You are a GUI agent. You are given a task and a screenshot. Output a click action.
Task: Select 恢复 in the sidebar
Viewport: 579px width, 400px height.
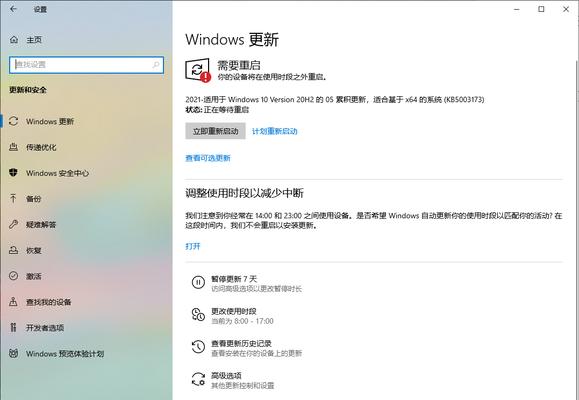(x=86, y=250)
